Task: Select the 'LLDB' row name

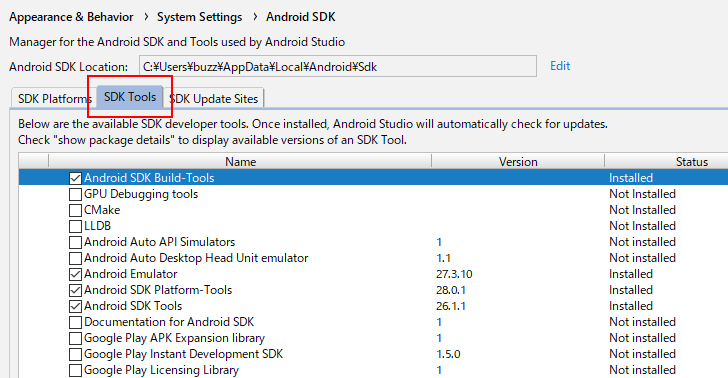Action: (98, 226)
